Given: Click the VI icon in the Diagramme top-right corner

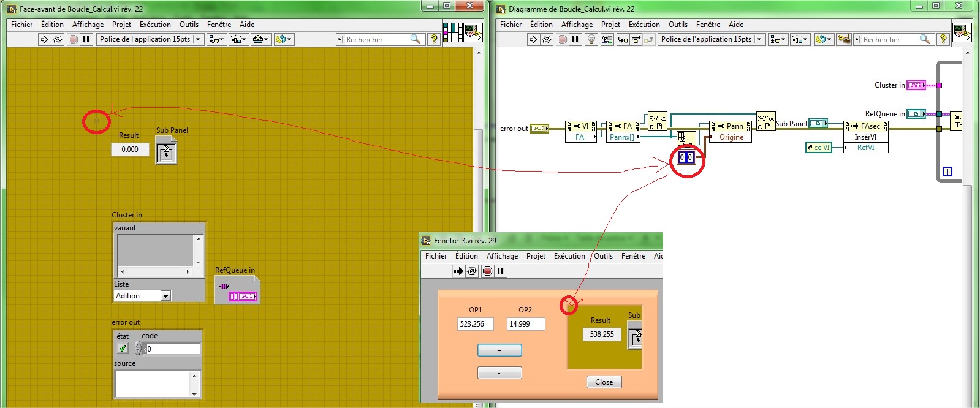Looking at the screenshot, I should (962, 32).
